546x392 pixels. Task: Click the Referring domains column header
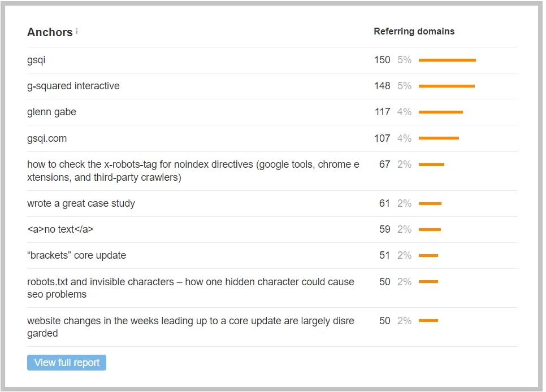click(x=414, y=31)
